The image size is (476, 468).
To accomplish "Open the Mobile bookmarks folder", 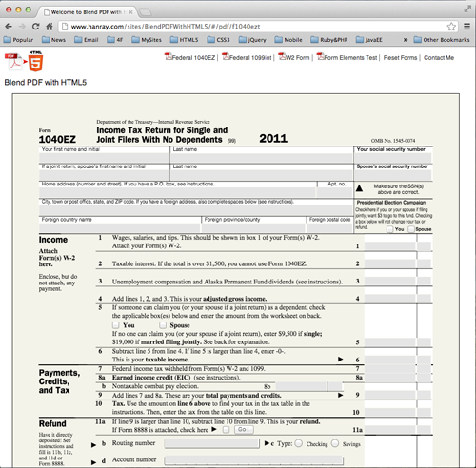I will [x=288, y=40].
